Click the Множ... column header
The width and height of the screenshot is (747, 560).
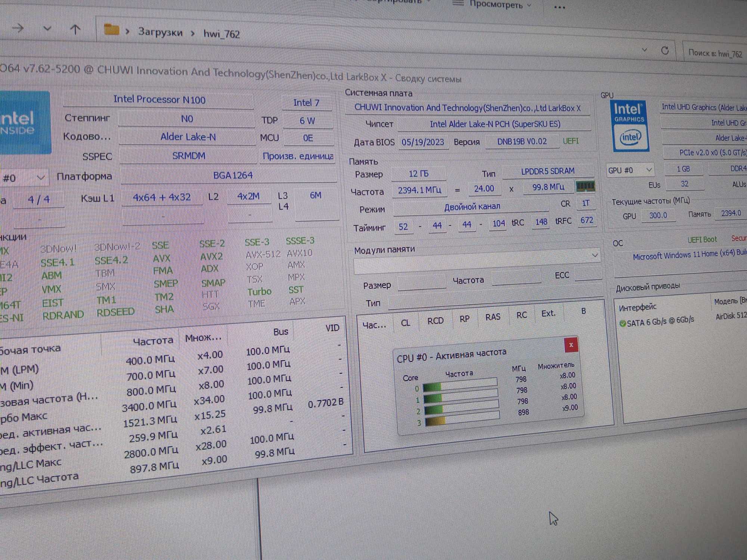[x=203, y=337]
